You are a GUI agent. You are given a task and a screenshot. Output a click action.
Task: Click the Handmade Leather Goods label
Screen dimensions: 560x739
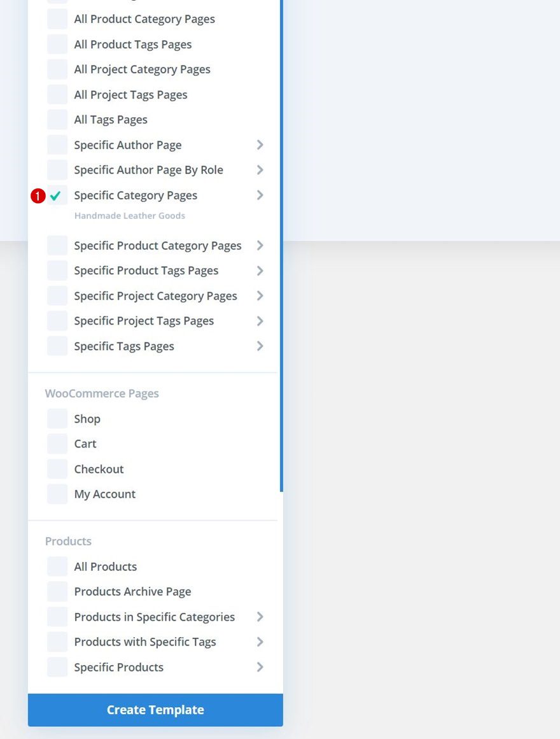click(x=129, y=215)
